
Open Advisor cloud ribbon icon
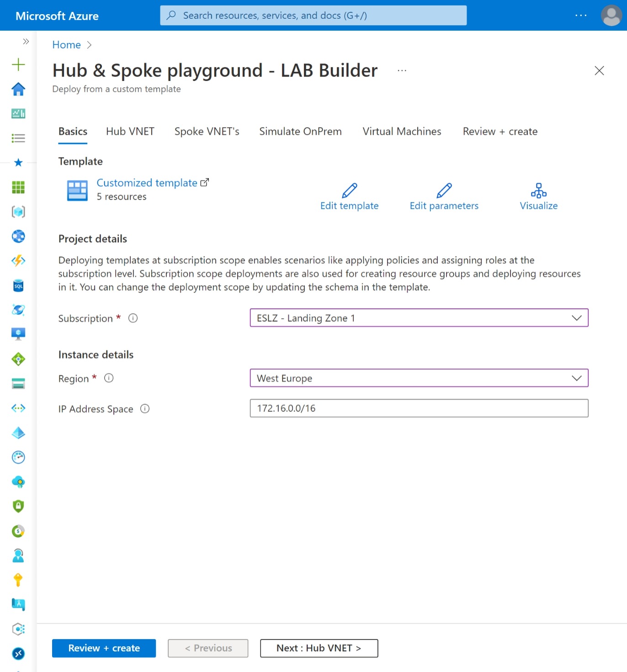click(18, 482)
